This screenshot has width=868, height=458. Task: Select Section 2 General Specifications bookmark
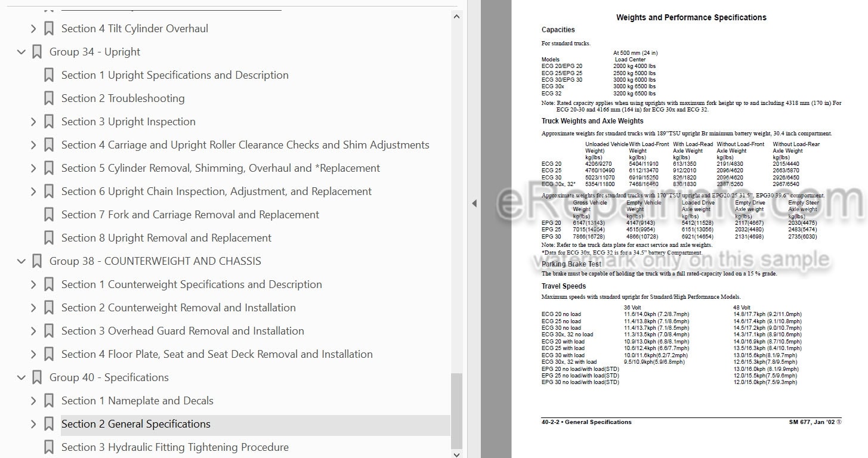pyautogui.click(x=136, y=424)
